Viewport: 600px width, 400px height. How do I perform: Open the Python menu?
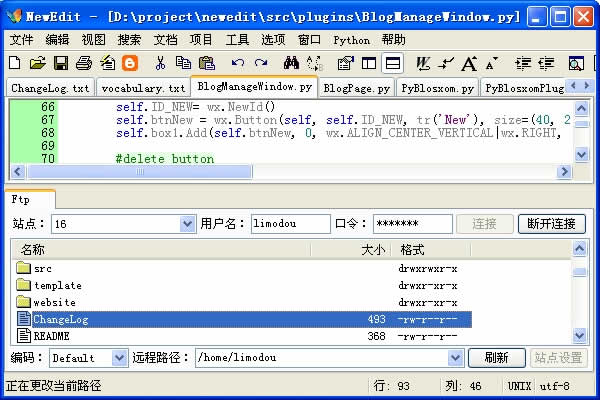pyautogui.click(x=351, y=40)
